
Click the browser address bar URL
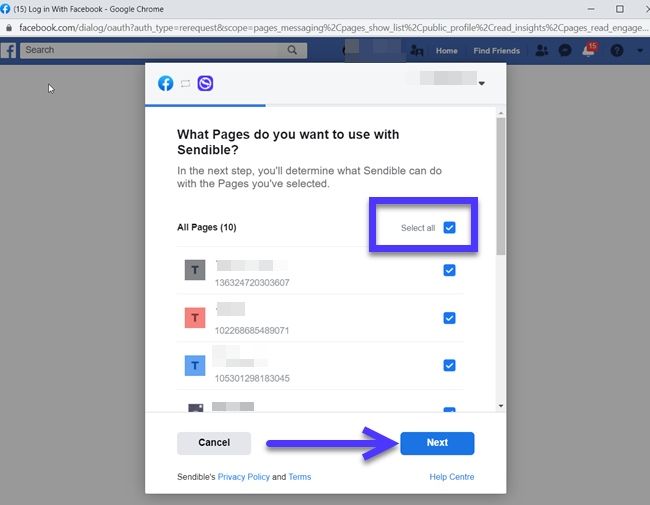click(333, 28)
